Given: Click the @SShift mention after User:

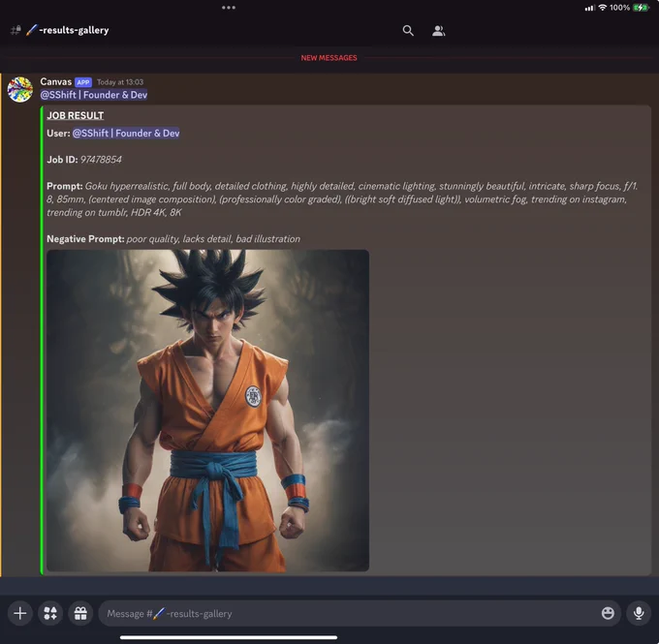Looking at the screenshot, I should click(x=126, y=134).
